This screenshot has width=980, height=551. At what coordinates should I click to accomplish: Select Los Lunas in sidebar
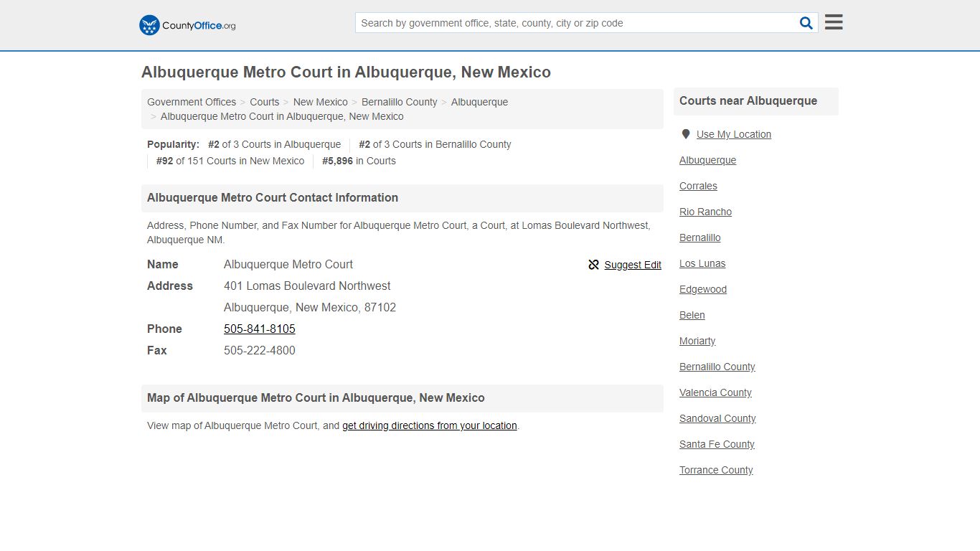pyautogui.click(x=702, y=263)
